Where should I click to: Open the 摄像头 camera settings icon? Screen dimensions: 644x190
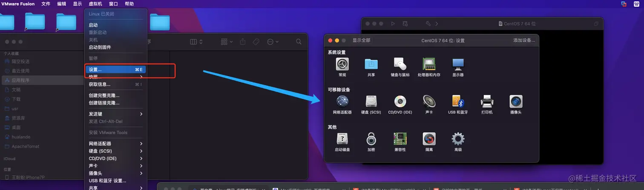pos(516,101)
